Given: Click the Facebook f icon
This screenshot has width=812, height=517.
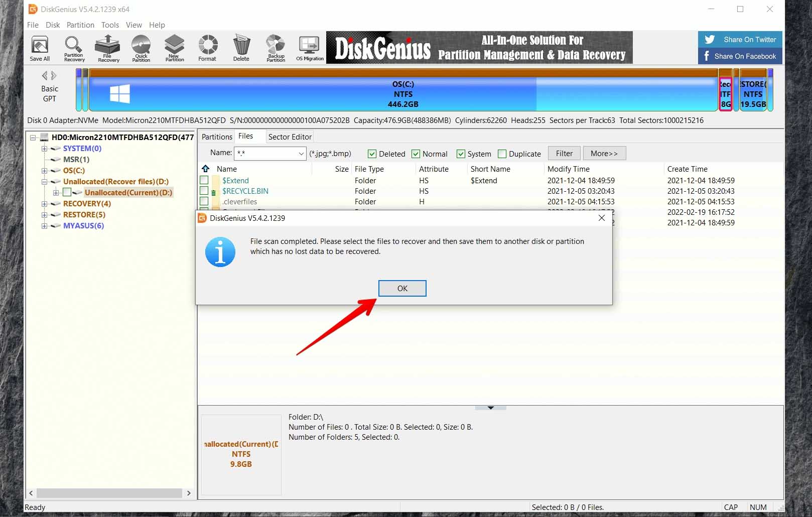Looking at the screenshot, I should (x=707, y=56).
